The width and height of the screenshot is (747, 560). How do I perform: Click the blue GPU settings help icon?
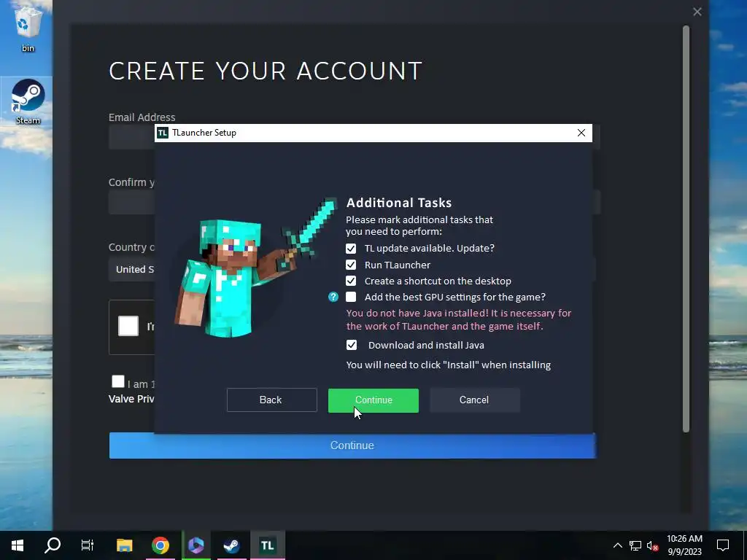tap(333, 297)
